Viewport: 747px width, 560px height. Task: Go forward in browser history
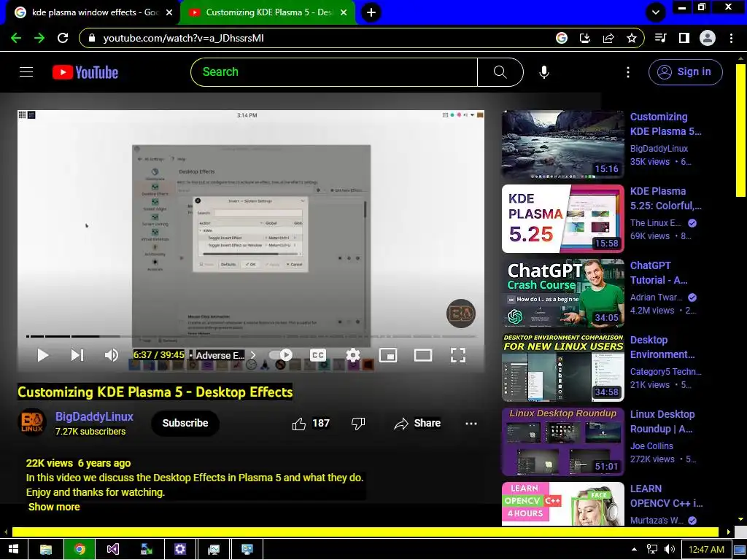pos(39,38)
